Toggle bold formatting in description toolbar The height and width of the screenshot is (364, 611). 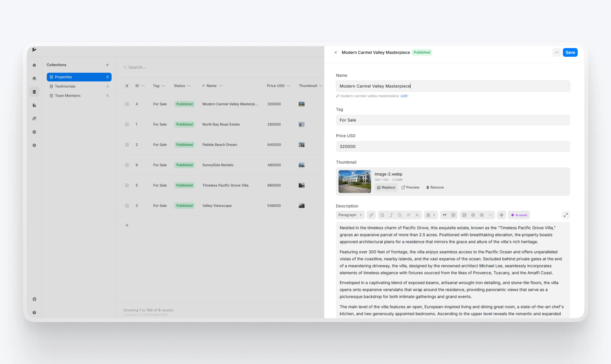tap(382, 215)
